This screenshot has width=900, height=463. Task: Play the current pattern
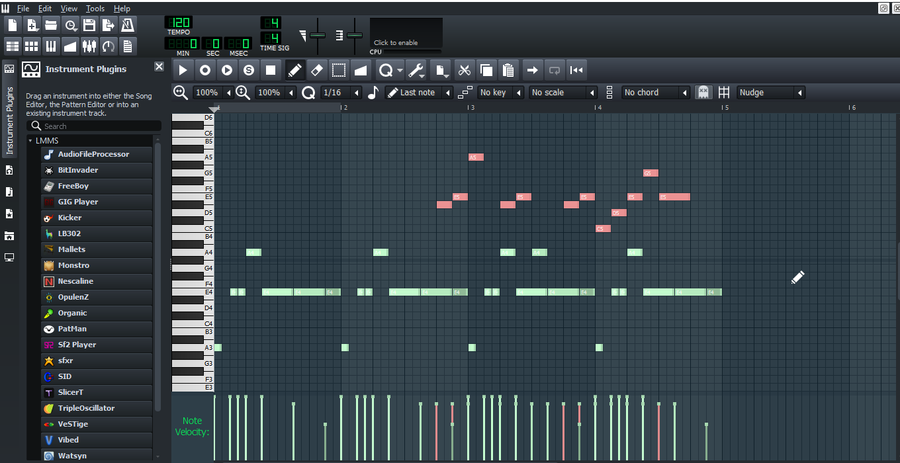coord(183,71)
